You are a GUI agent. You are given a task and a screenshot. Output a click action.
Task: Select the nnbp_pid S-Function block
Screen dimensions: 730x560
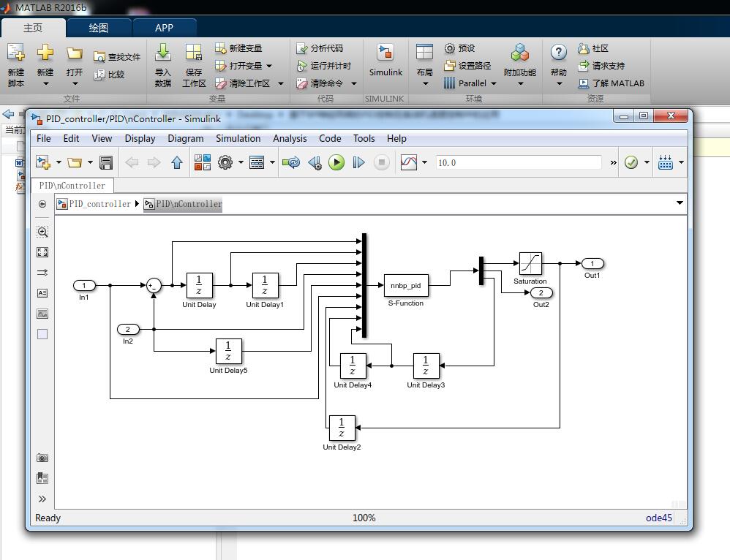[x=405, y=285]
